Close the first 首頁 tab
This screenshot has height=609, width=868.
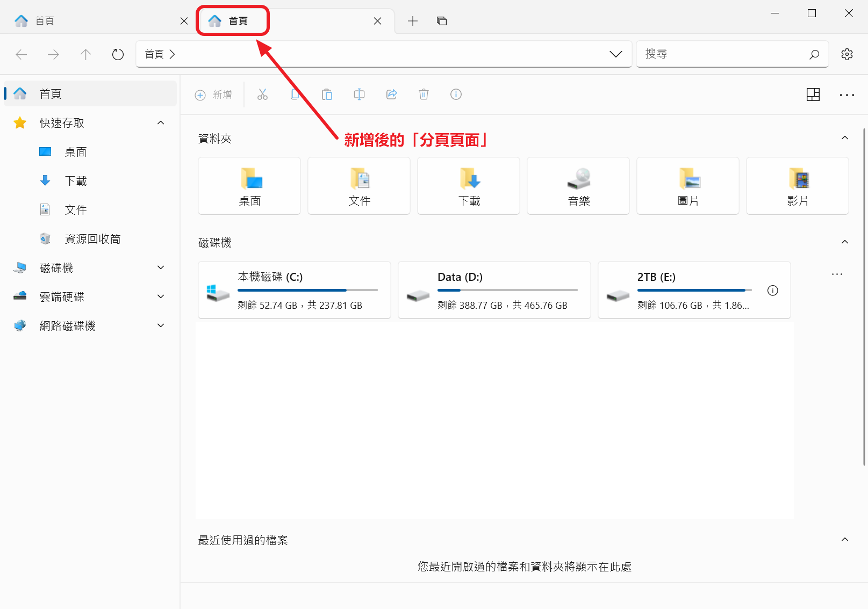[184, 21]
